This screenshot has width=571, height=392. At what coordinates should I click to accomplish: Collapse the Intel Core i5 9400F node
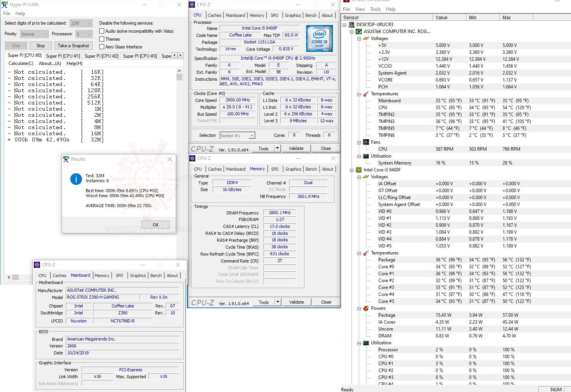click(351, 170)
